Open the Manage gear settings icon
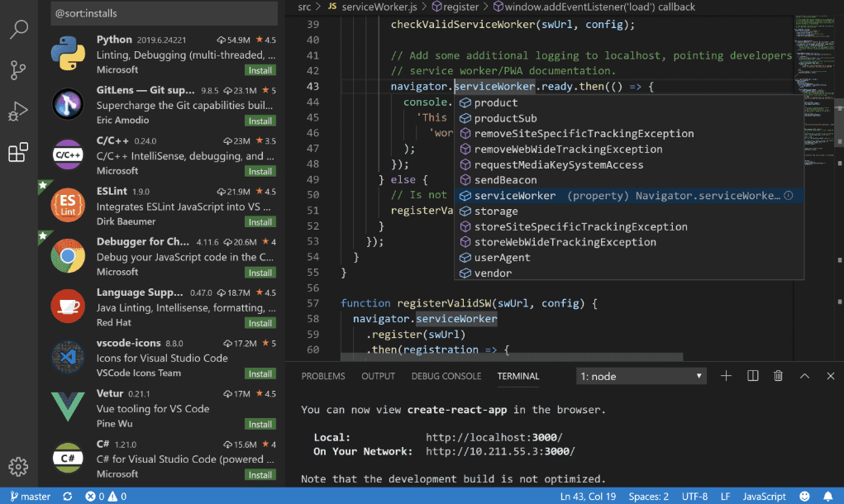 coord(18,466)
